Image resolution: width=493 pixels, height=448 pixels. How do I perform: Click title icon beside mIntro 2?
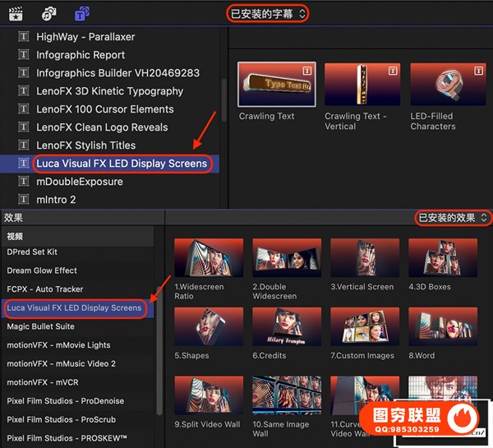23,200
